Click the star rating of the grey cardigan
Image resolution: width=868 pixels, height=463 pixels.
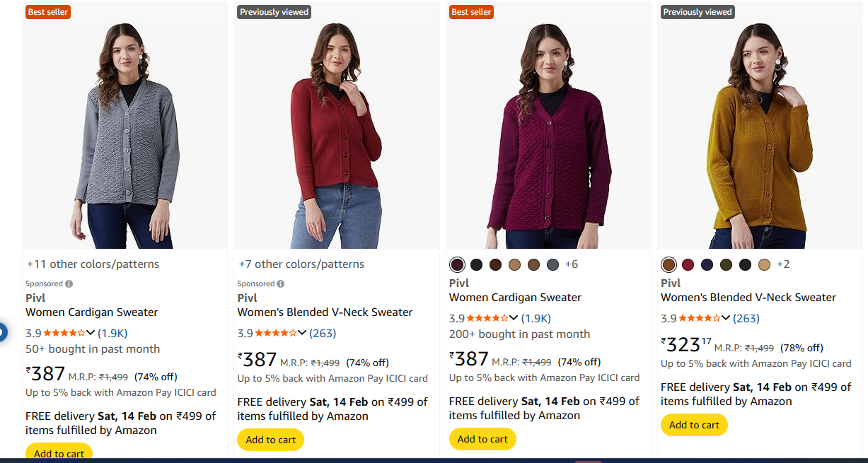[64, 333]
